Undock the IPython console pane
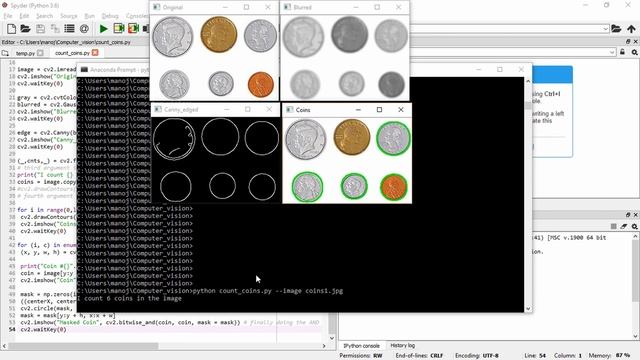This screenshot has height=360, width=640. 628,215
